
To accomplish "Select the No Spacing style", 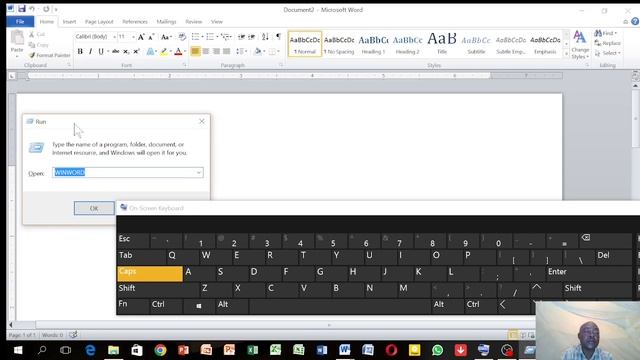I will (x=339, y=44).
